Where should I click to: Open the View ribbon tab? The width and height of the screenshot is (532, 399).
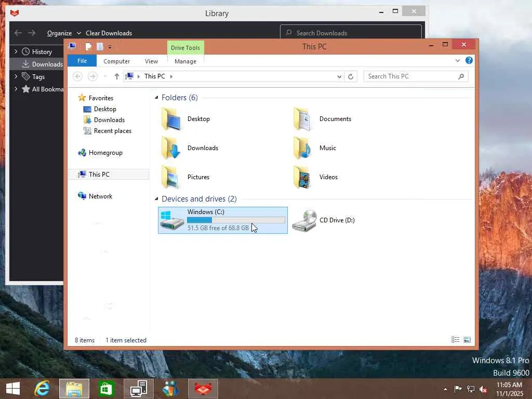point(151,61)
